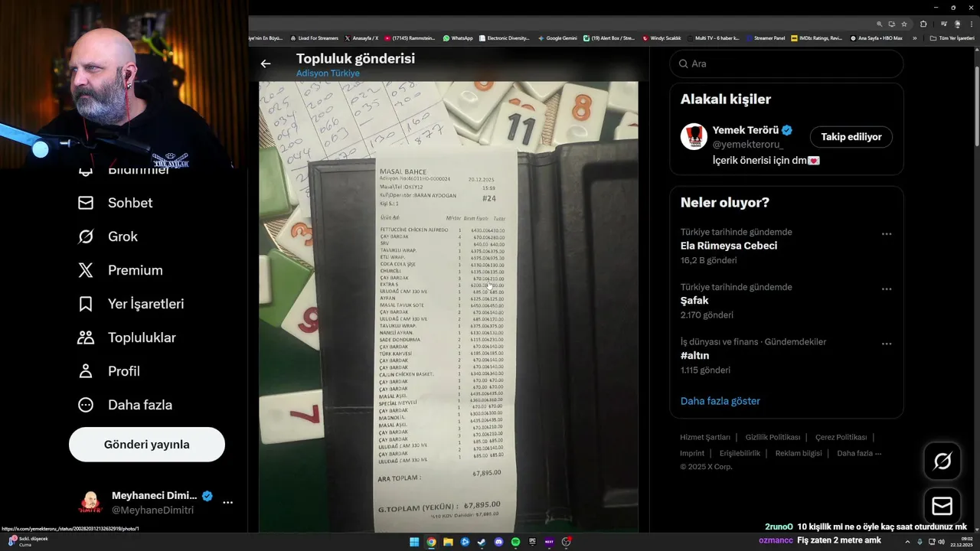Open the Anasayfa / X bookmark

tap(361, 38)
